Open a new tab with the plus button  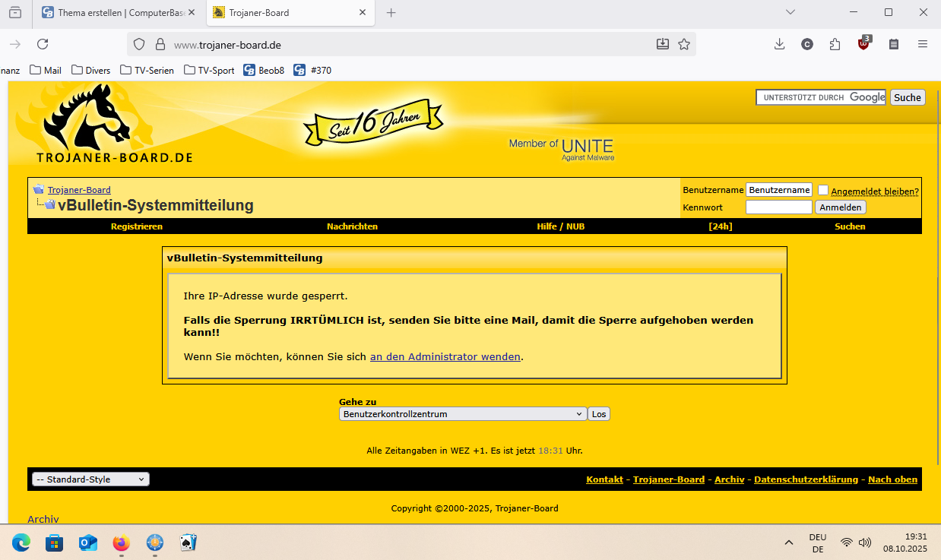(391, 12)
